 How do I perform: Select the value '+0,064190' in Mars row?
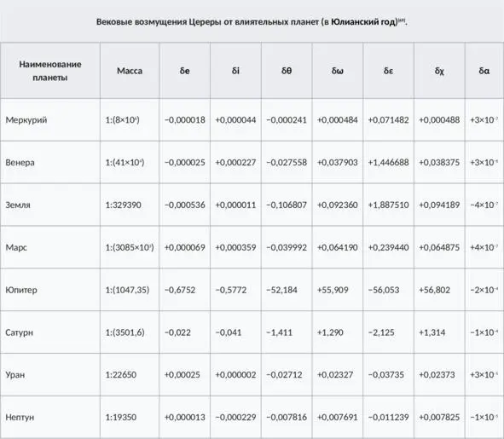[338, 247]
